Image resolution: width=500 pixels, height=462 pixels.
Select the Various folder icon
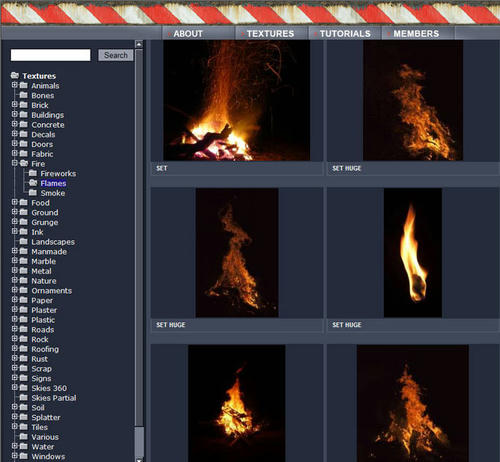click(23, 436)
